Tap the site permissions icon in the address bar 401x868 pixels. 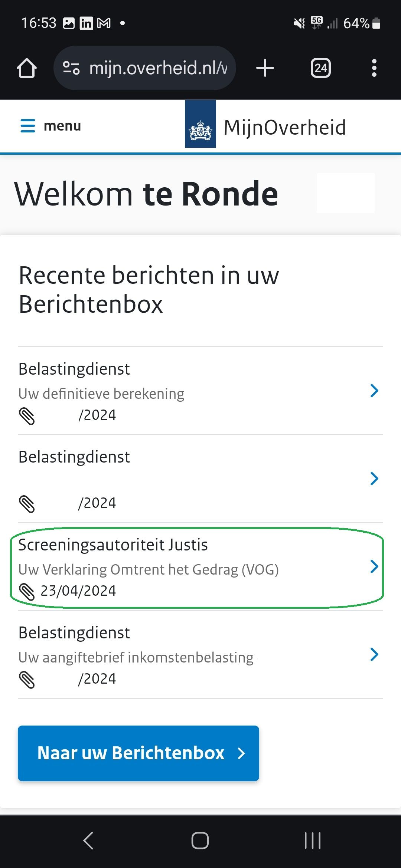[71, 68]
